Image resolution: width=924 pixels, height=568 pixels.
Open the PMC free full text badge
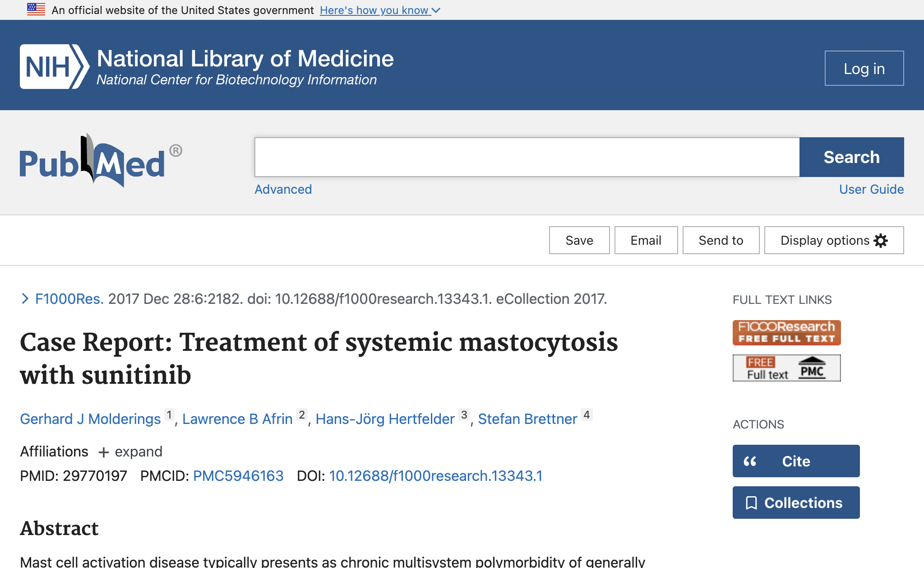tap(786, 368)
